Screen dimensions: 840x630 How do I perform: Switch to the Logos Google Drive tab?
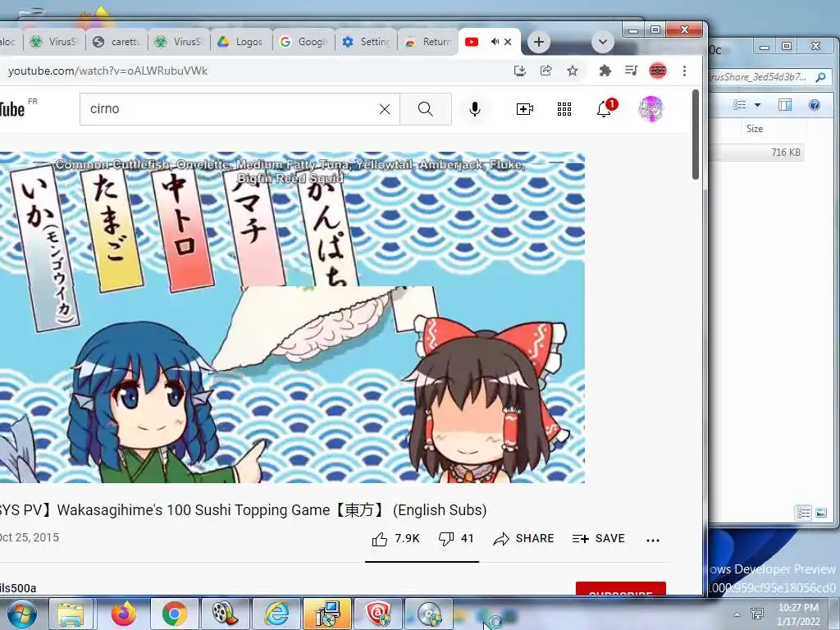[241, 41]
